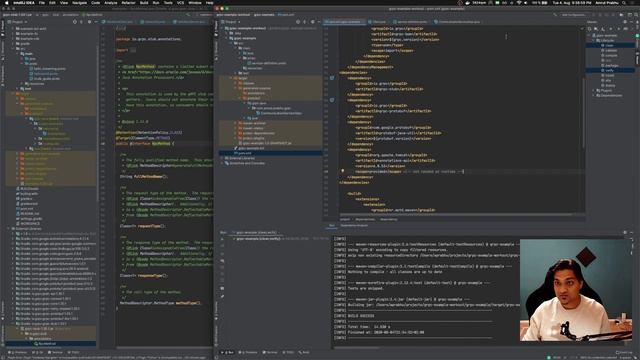640x360 pixels.
Task: Collapse External Libraries in left project tree
Action: click(x=9, y=229)
